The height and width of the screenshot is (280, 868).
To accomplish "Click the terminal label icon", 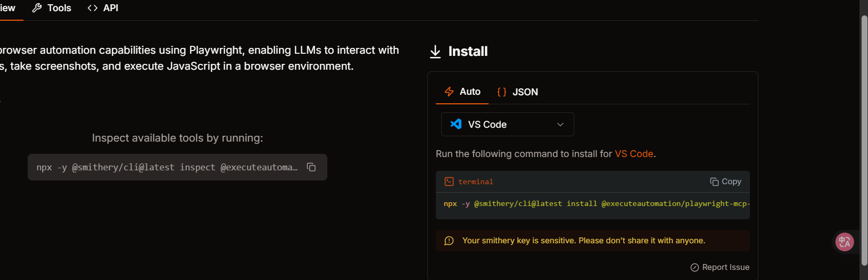I will [x=449, y=182].
